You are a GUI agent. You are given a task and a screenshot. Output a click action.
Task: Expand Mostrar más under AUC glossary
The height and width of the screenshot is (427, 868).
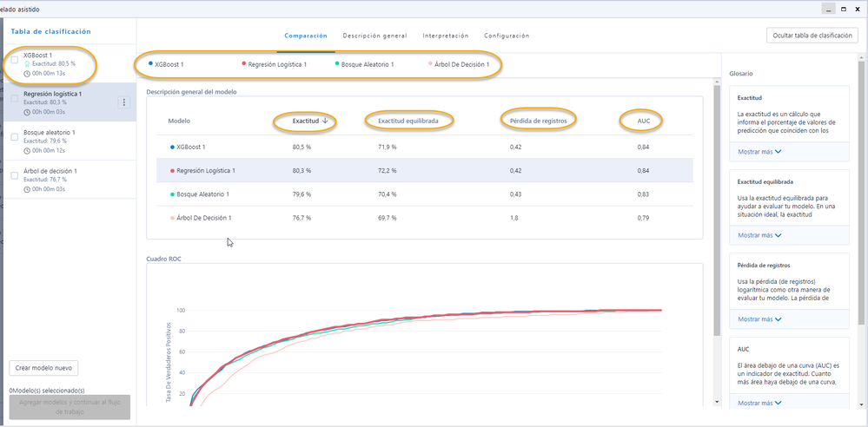point(759,403)
